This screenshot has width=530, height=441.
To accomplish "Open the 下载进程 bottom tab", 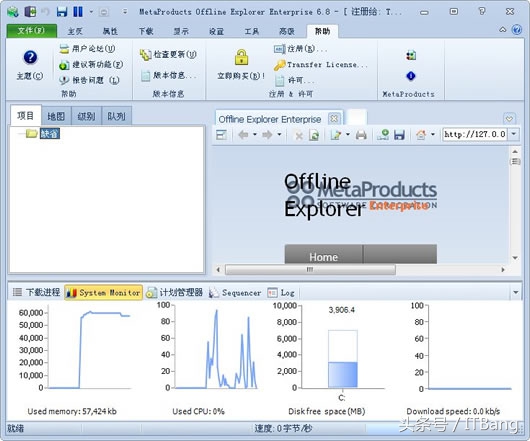I will click(x=37, y=292).
